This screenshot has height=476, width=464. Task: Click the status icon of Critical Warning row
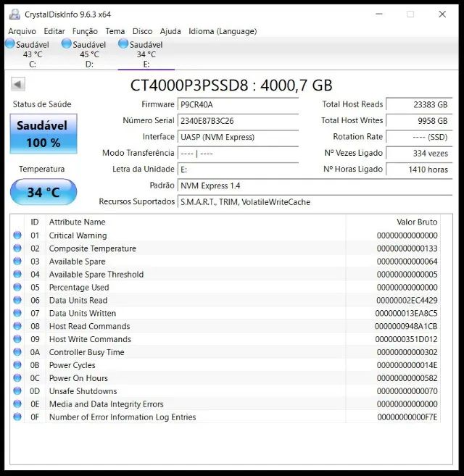tap(17, 235)
